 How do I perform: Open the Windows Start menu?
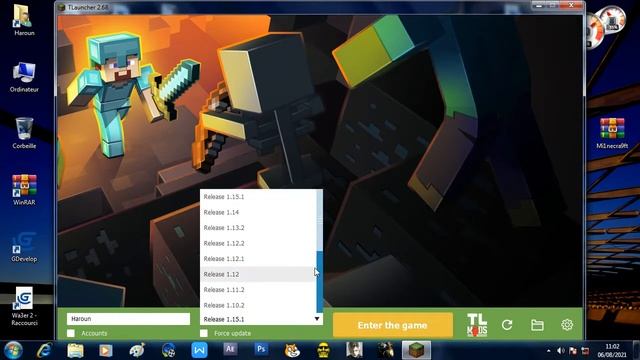pyautogui.click(x=13, y=350)
